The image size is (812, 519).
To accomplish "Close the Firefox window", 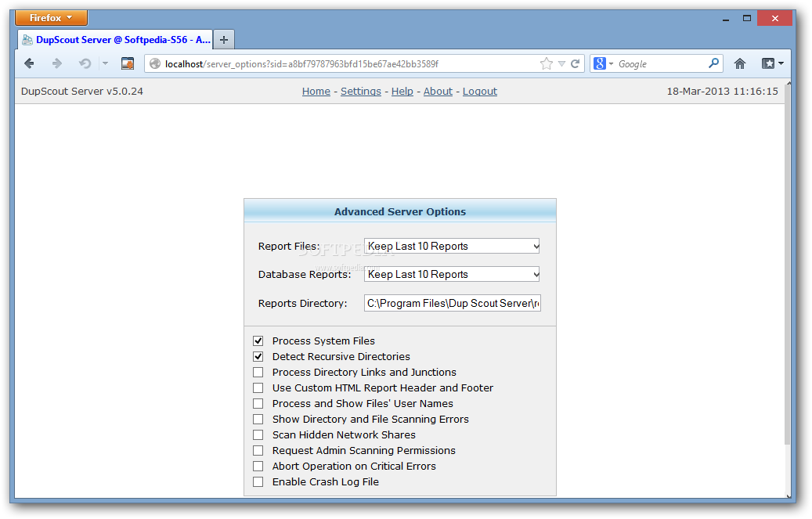I will pos(774,19).
